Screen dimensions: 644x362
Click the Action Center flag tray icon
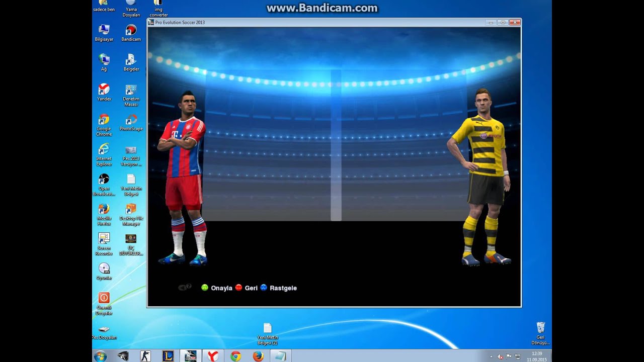click(509, 356)
